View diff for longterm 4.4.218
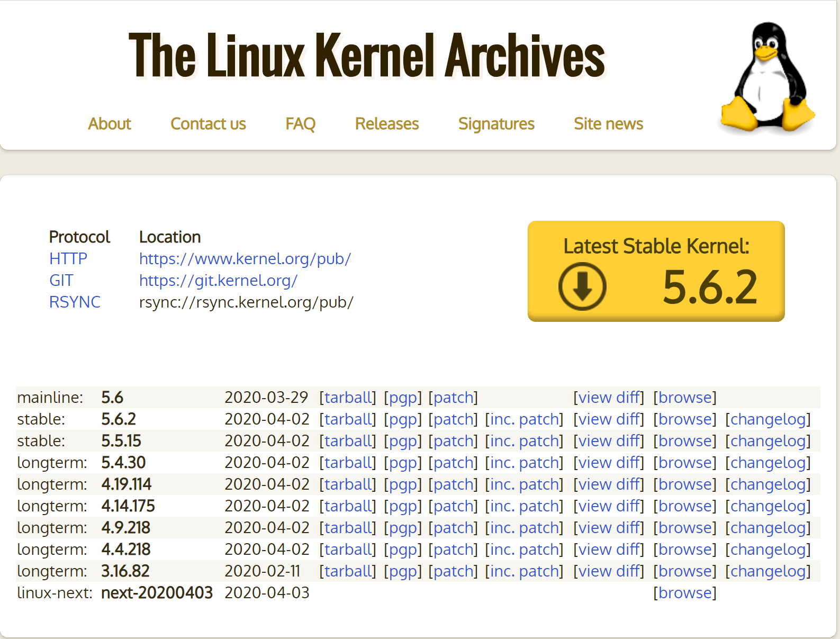Screen dimensions: 840x639 (609, 549)
